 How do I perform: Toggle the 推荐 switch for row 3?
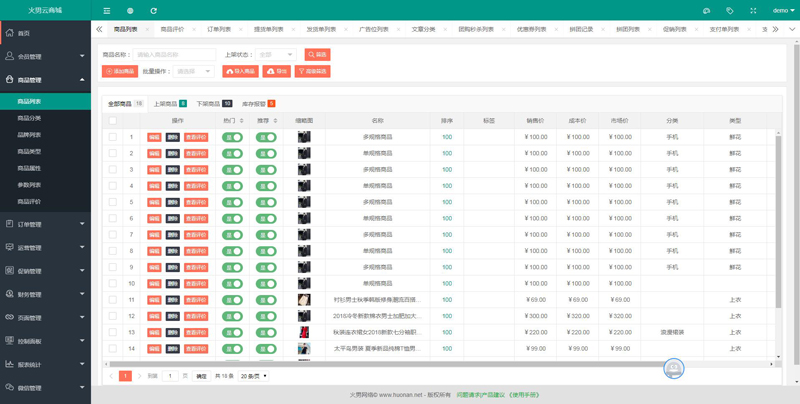[x=266, y=169]
